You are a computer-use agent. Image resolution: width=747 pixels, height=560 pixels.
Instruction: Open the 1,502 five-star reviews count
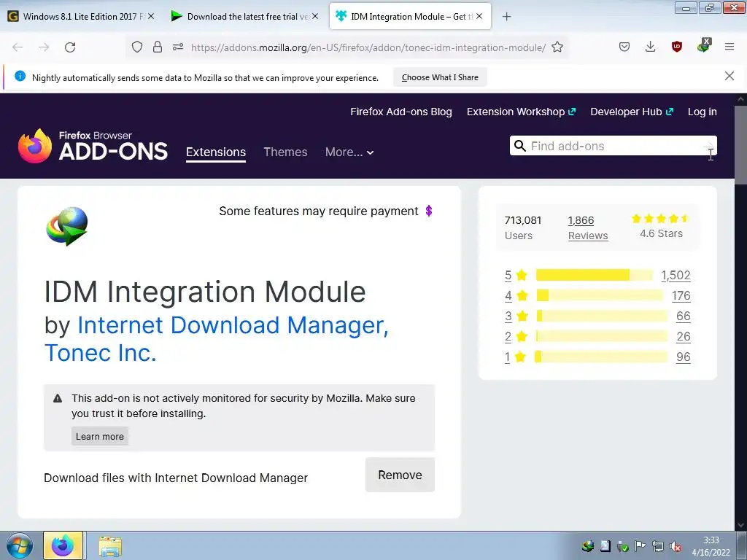point(676,275)
